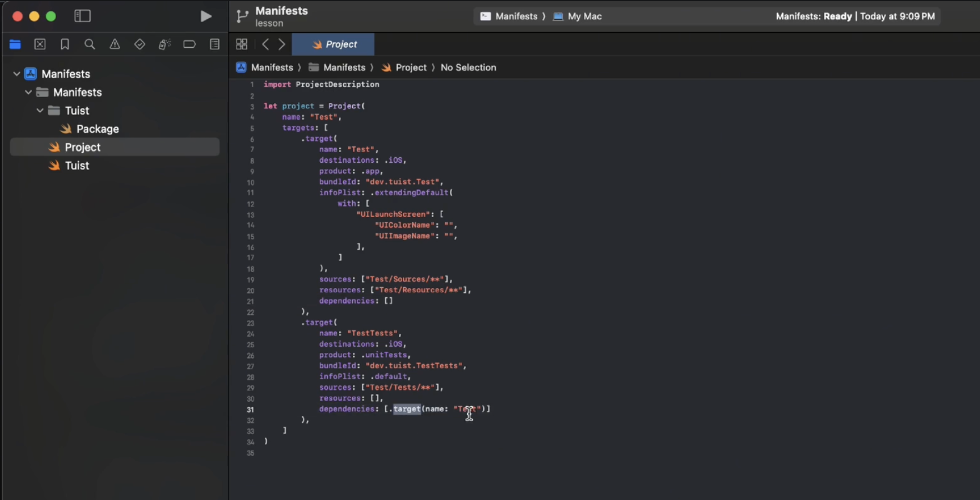Select the Package file in navigator

[97, 129]
